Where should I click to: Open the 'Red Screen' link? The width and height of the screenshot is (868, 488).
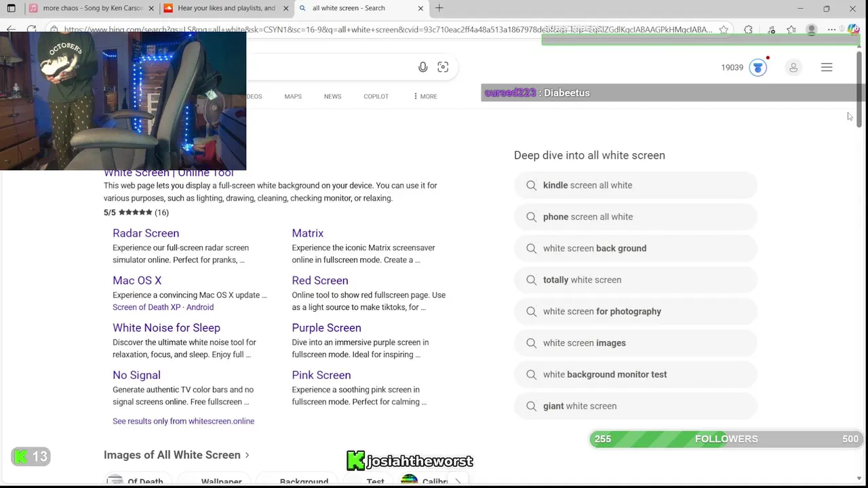pos(320,281)
